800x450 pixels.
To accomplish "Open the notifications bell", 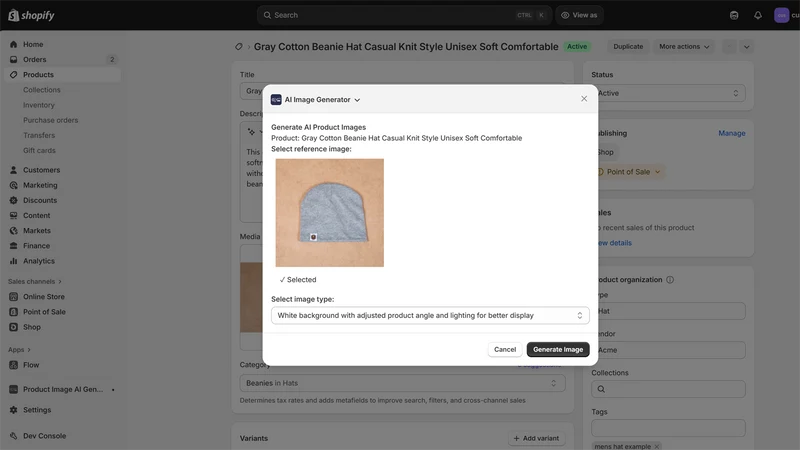I will (758, 15).
